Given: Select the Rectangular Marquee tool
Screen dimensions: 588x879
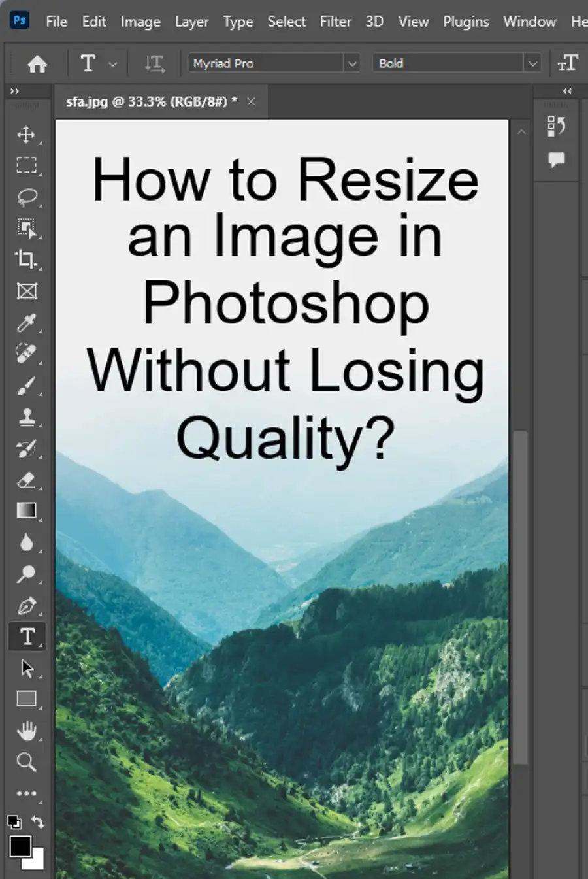Looking at the screenshot, I should point(26,165).
